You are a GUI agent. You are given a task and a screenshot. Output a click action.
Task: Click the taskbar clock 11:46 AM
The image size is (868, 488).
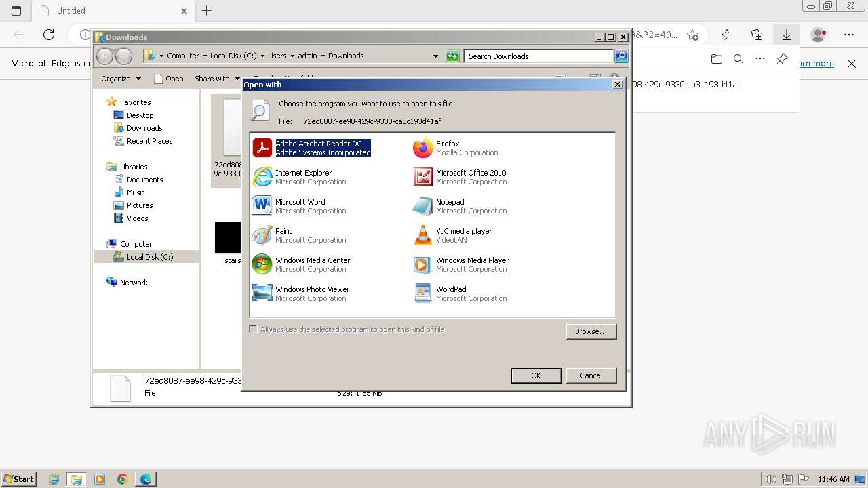click(x=833, y=479)
